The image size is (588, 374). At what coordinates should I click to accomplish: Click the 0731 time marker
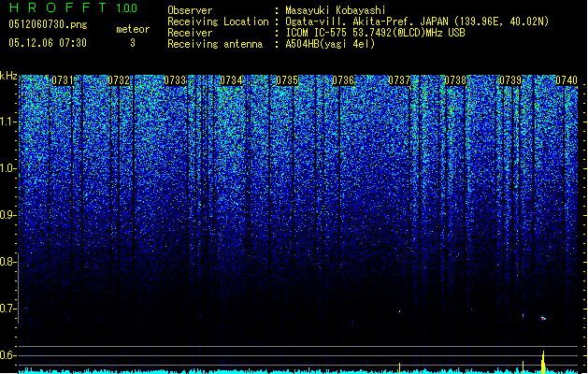pyautogui.click(x=63, y=80)
